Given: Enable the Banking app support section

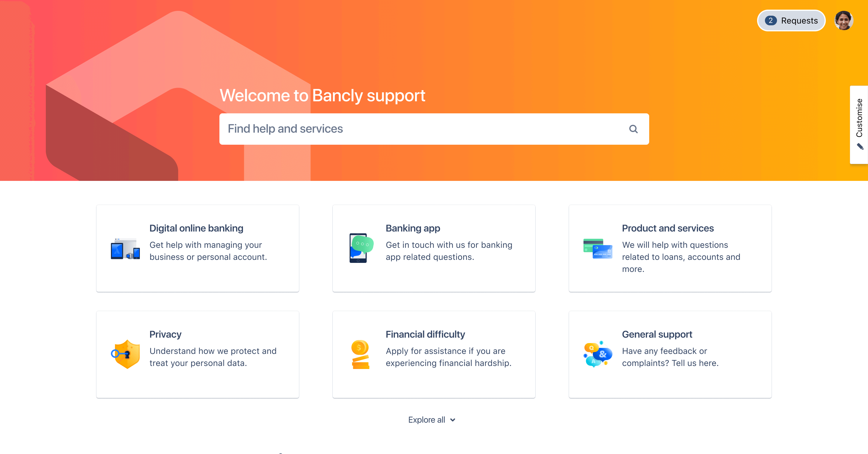Looking at the screenshot, I should pos(433,248).
